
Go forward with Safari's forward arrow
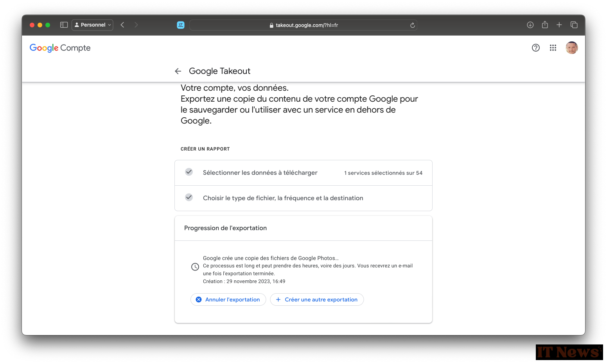(x=136, y=25)
